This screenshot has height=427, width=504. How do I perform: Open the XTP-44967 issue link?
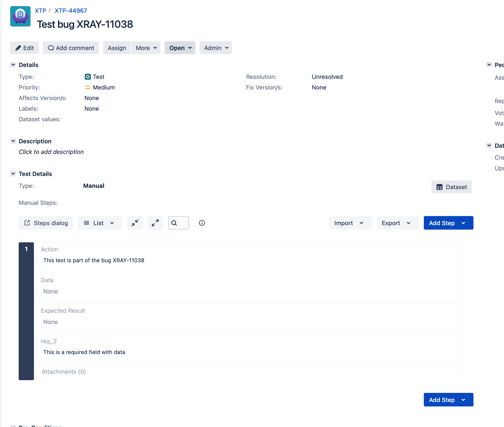(x=71, y=11)
